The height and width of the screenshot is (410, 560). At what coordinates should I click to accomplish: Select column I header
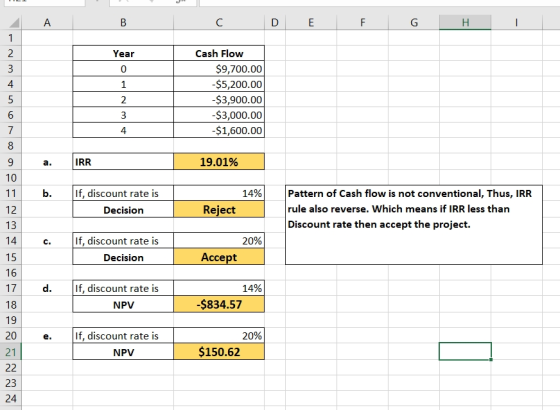[516, 22]
